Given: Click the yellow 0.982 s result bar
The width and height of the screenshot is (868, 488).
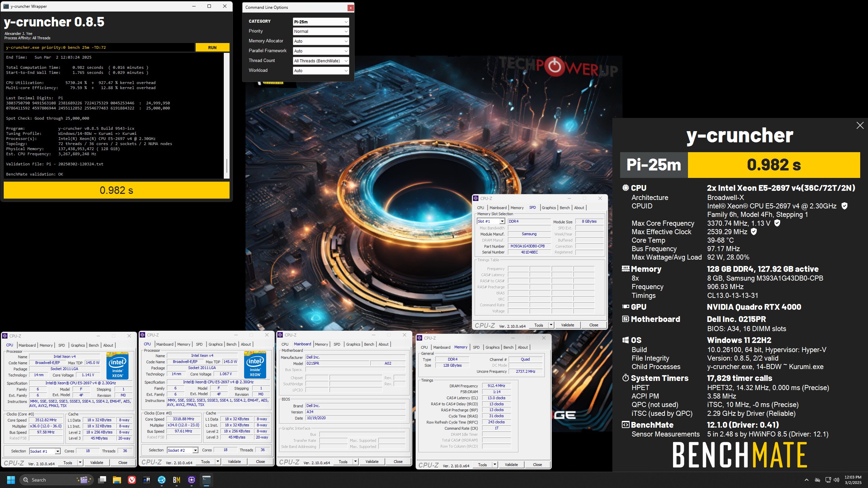Looking at the screenshot, I should click(116, 190).
